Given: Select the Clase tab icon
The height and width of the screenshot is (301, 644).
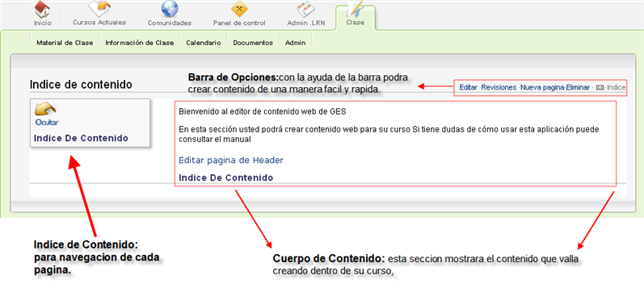Looking at the screenshot, I should [x=355, y=9].
